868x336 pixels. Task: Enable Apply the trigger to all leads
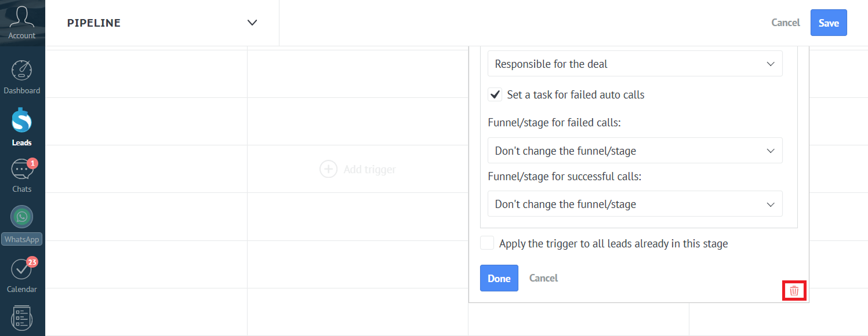[x=487, y=243]
